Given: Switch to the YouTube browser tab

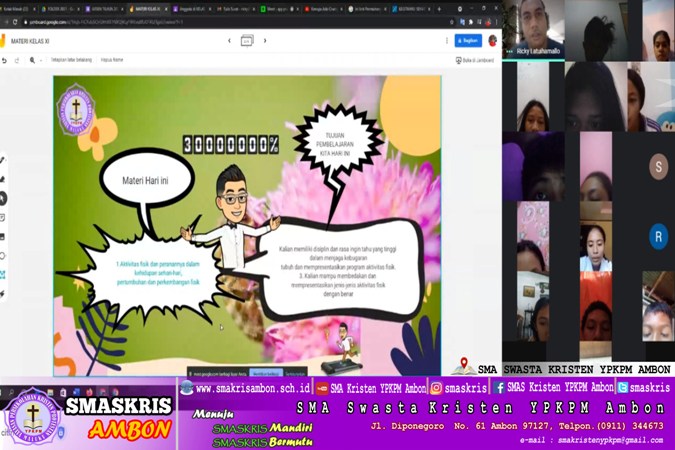Looking at the screenshot, I should 323,9.
